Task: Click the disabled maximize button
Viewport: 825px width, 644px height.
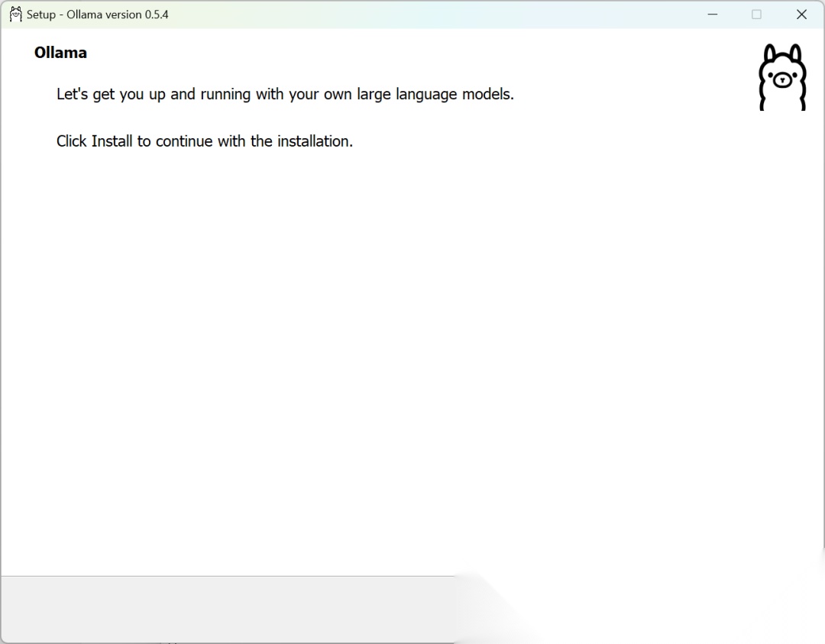Action: (756, 15)
